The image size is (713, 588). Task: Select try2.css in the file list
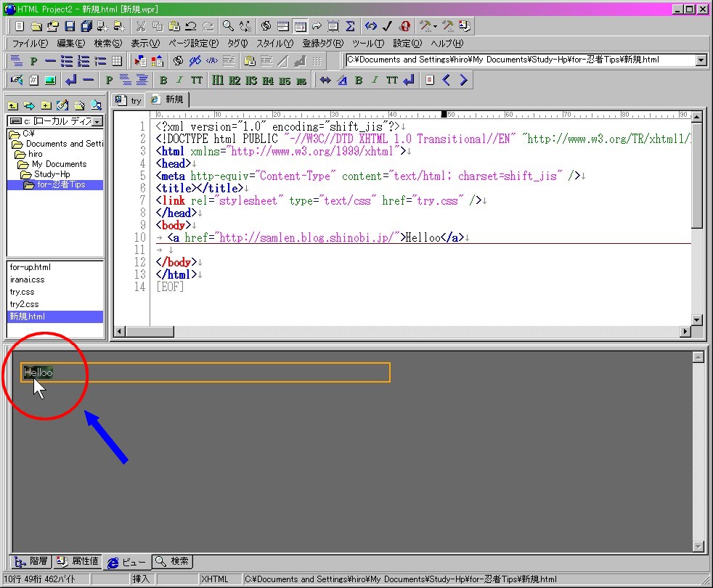[x=24, y=304]
